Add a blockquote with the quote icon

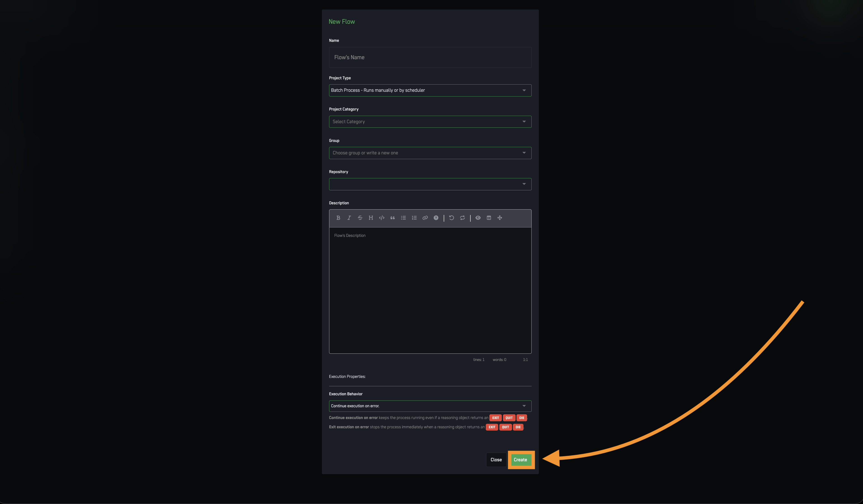pos(392,218)
